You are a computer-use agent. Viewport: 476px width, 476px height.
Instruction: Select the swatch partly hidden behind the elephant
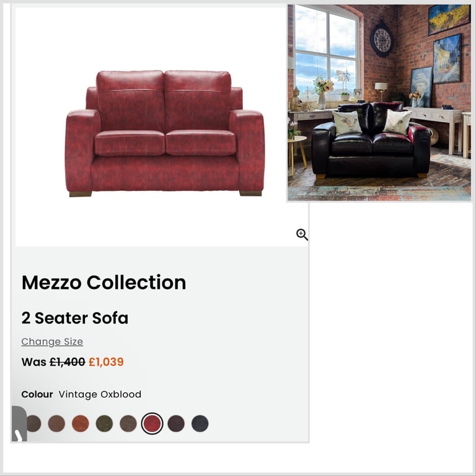click(34, 423)
